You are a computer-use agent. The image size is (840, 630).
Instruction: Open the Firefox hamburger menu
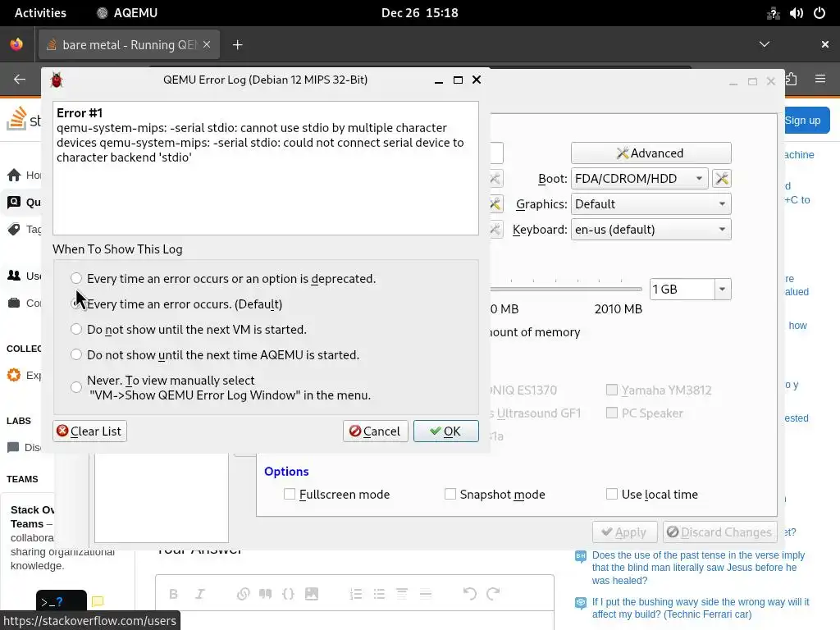(820, 80)
